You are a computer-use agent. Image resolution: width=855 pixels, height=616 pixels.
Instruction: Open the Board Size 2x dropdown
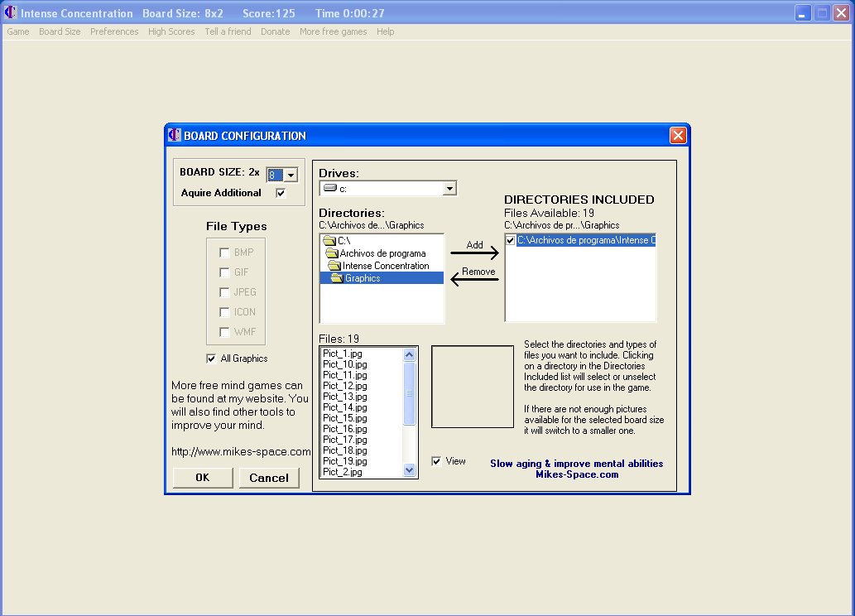click(x=291, y=176)
